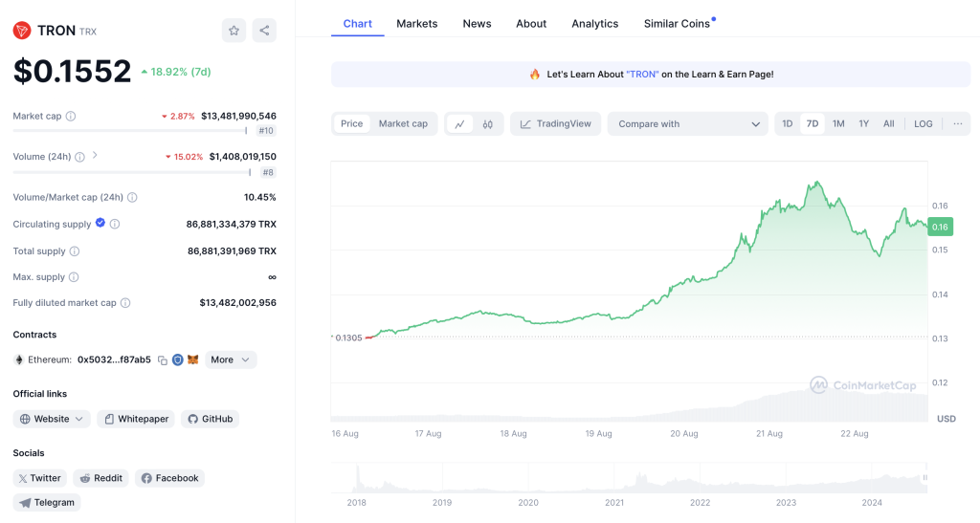The width and height of the screenshot is (980, 523).
Task: Open the Compare with dropdown
Action: [x=687, y=124]
